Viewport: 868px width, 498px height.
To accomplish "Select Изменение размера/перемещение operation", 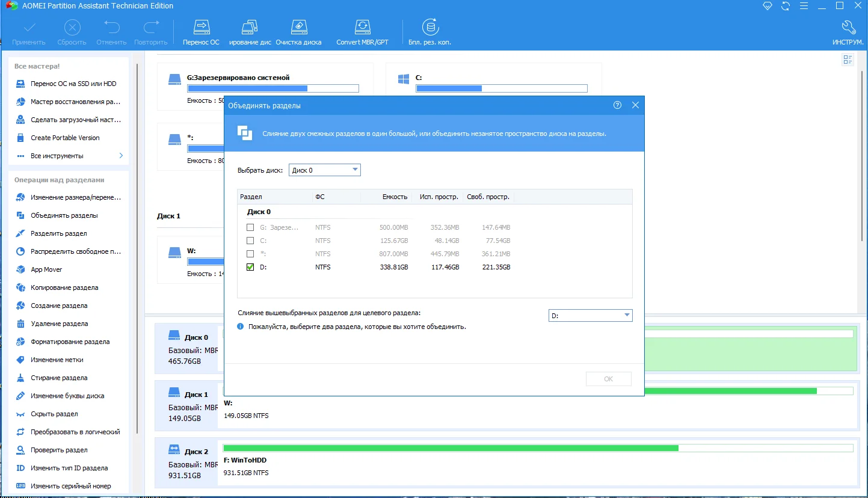I will [x=69, y=197].
